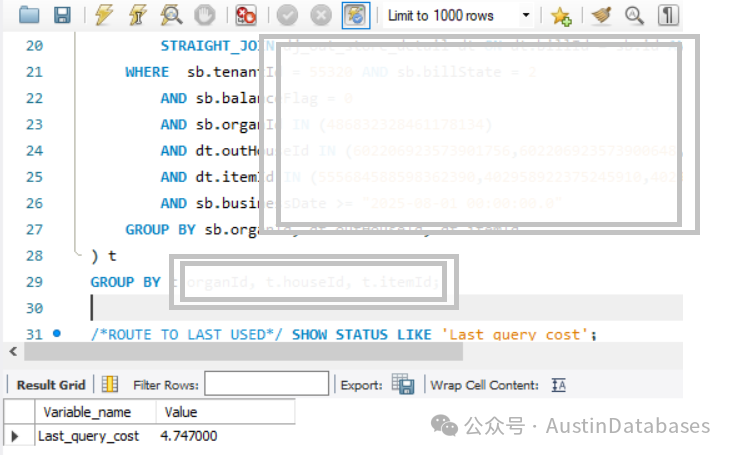Run EXPLAIN with magnifier lightning icon
This screenshot has height=455, width=732.
pyautogui.click(x=171, y=15)
